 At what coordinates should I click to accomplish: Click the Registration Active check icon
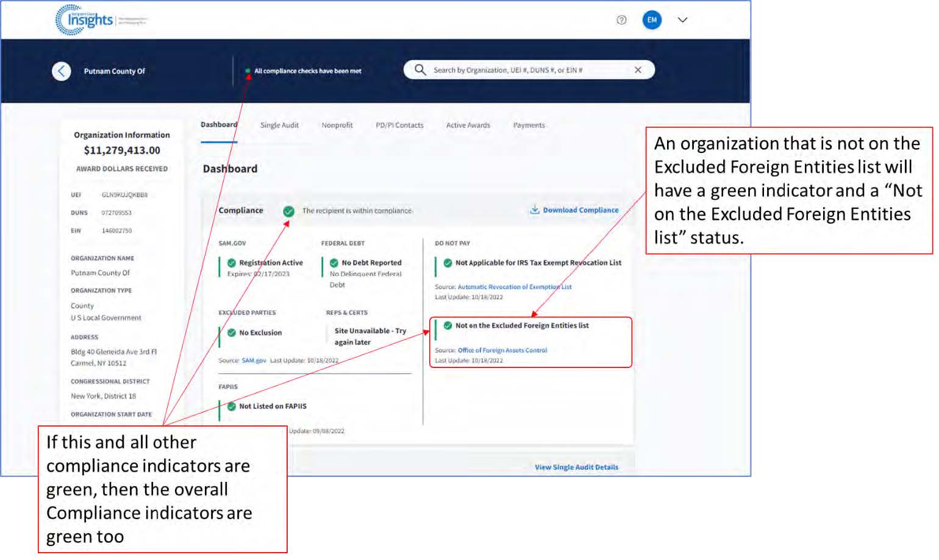[x=232, y=263]
